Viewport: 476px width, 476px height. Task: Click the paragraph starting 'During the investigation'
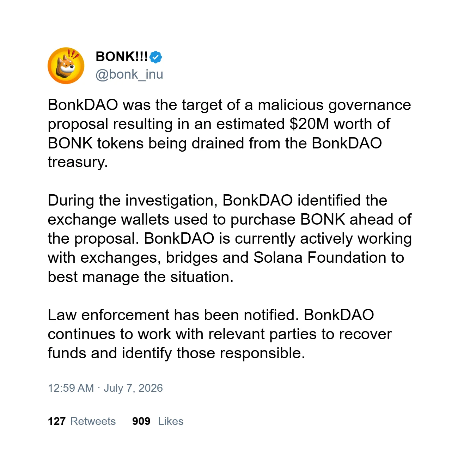[x=230, y=239]
